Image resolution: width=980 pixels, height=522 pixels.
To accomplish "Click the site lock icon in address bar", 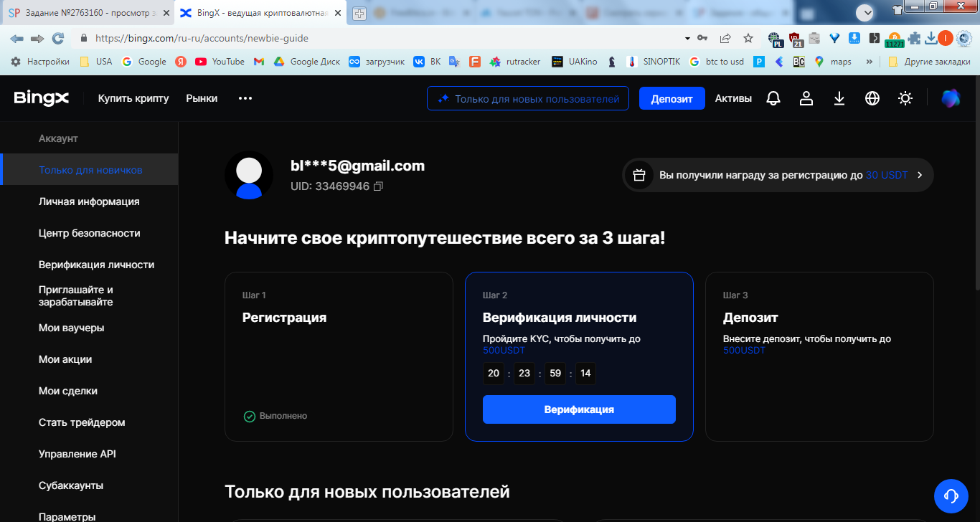I will 84,38.
